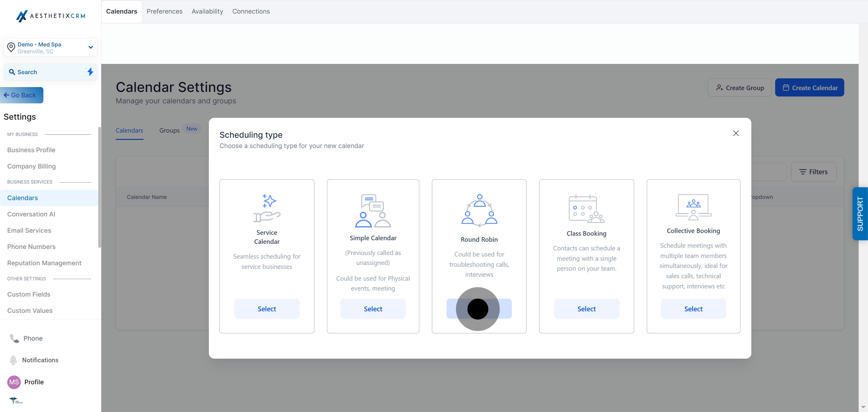The height and width of the screenshot is (412, 868).
Task: Click the location pin icon beside Demo - Med Spa
Action: click(11, 48)
